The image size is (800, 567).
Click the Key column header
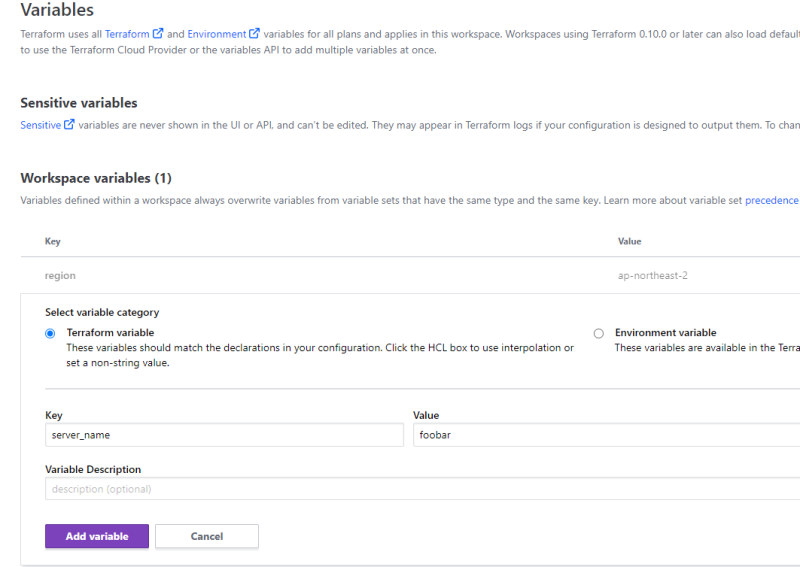53,241
